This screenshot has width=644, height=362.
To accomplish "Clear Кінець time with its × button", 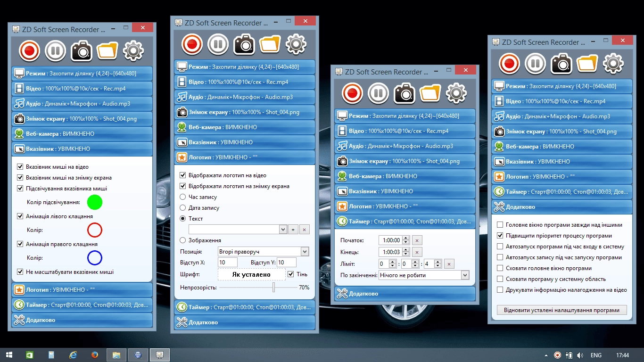I will click(417, 252).
